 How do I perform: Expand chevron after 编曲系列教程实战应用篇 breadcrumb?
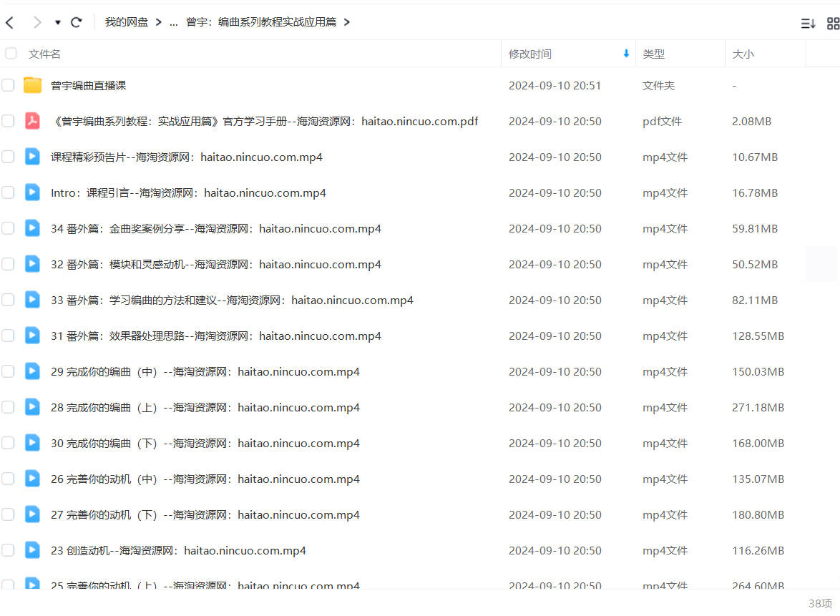tap(346, 22)
